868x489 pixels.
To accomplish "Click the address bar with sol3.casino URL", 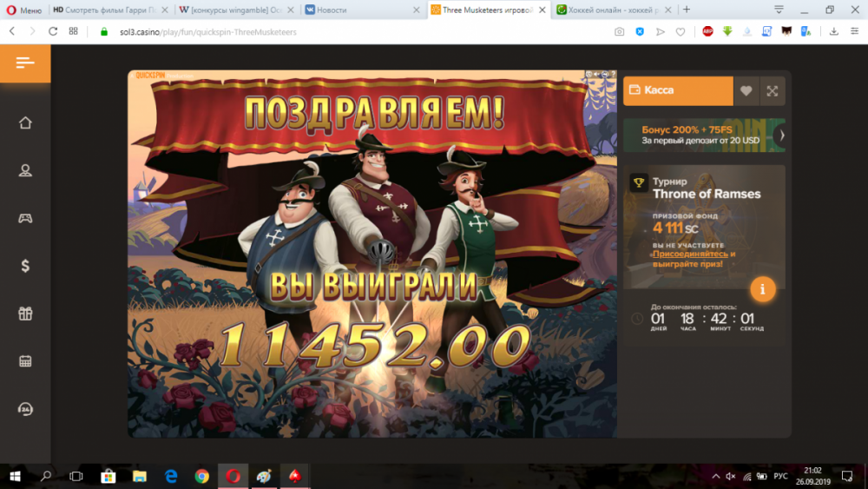I will (347, 31).
